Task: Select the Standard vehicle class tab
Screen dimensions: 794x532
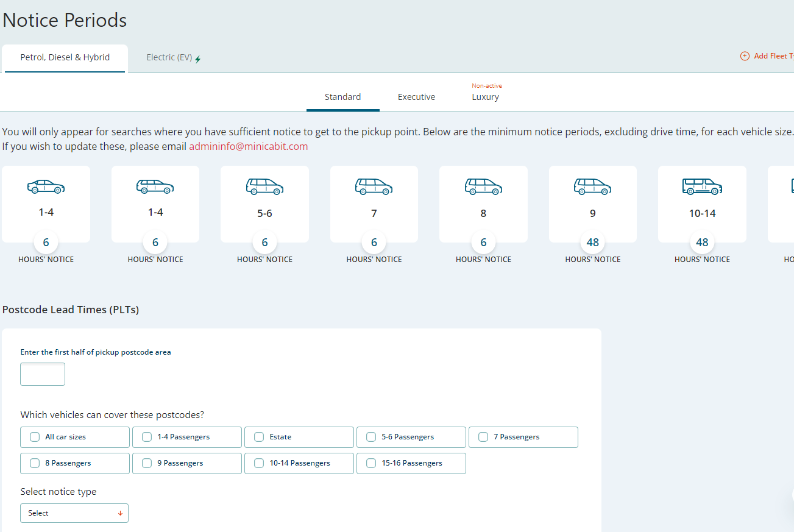Action: (342, 97)
